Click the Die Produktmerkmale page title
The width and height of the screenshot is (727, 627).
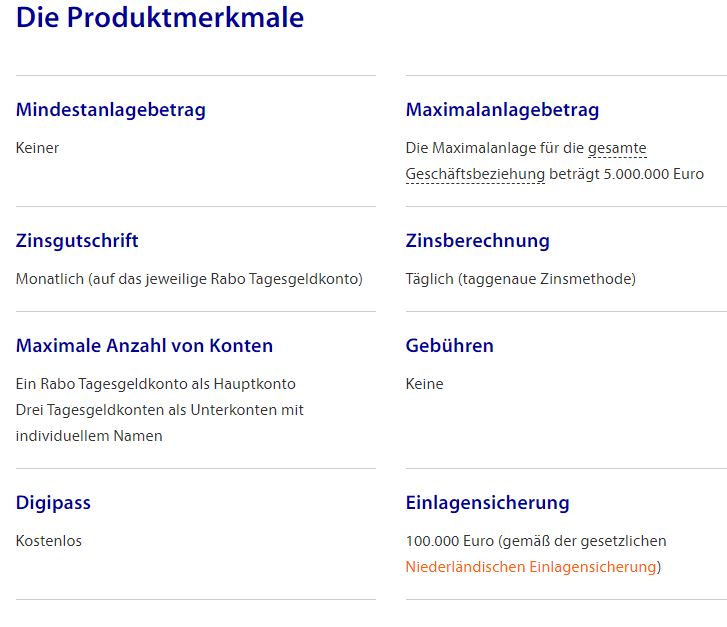pos(160,18)
